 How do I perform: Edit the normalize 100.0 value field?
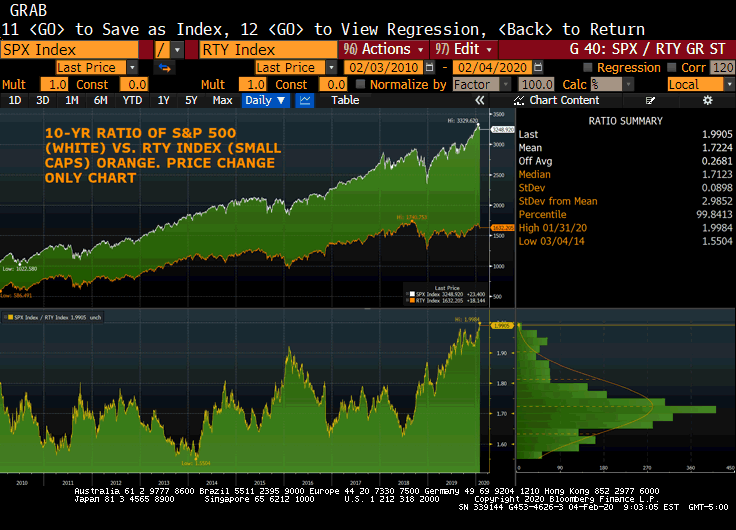point(537,84)
